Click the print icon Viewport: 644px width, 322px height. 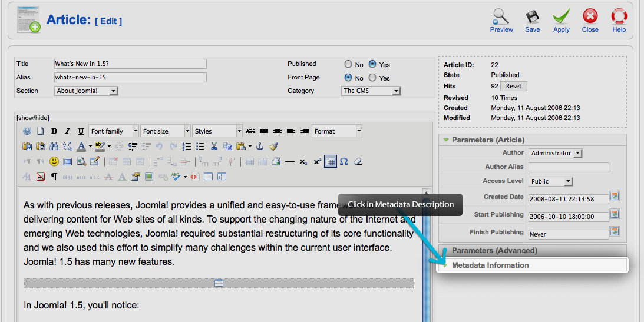point(276,162)
